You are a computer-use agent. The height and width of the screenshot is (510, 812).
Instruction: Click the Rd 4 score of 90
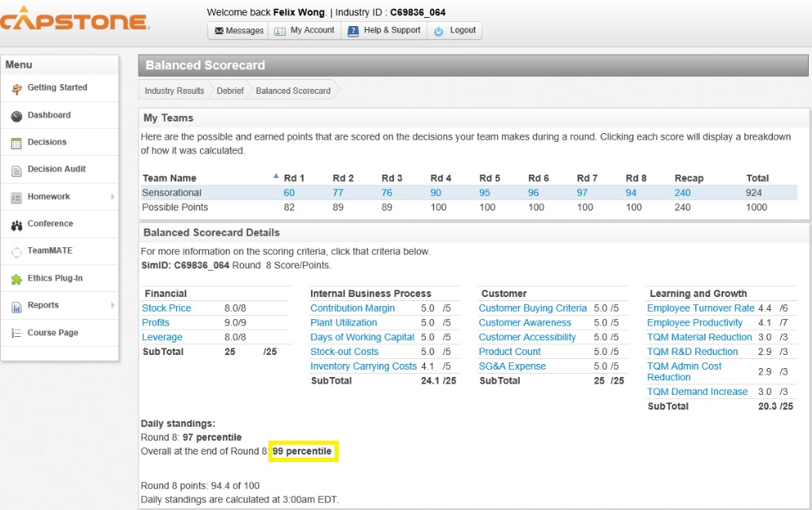[x=436, y=193]
